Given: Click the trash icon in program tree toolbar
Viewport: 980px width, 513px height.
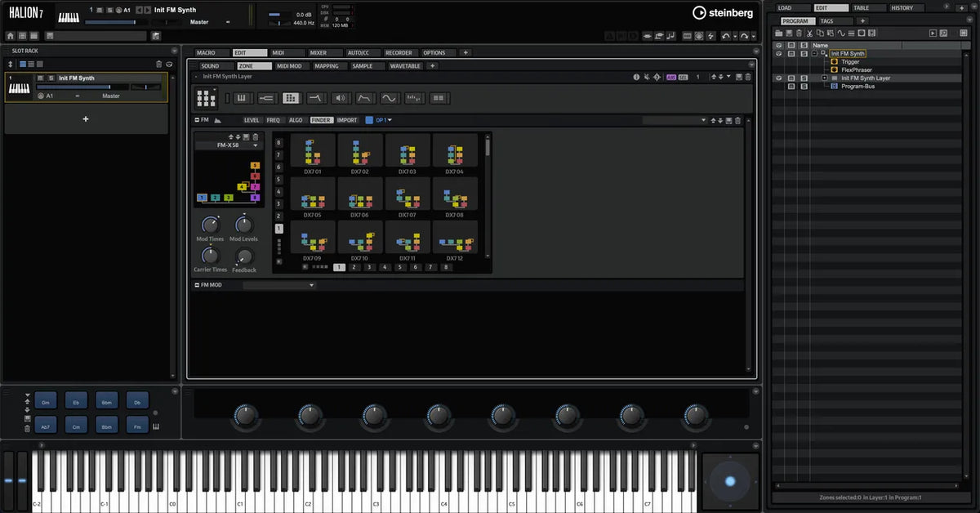Looking at the screenshot, I should [x=799, y=33].
